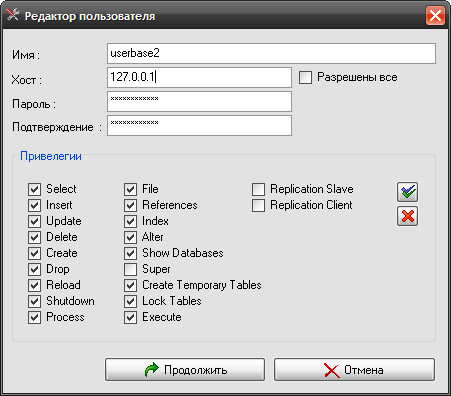Toggle the Drop privilege
Image resolution: width=451 pixels, height=396 pixels.
point(34,269)
